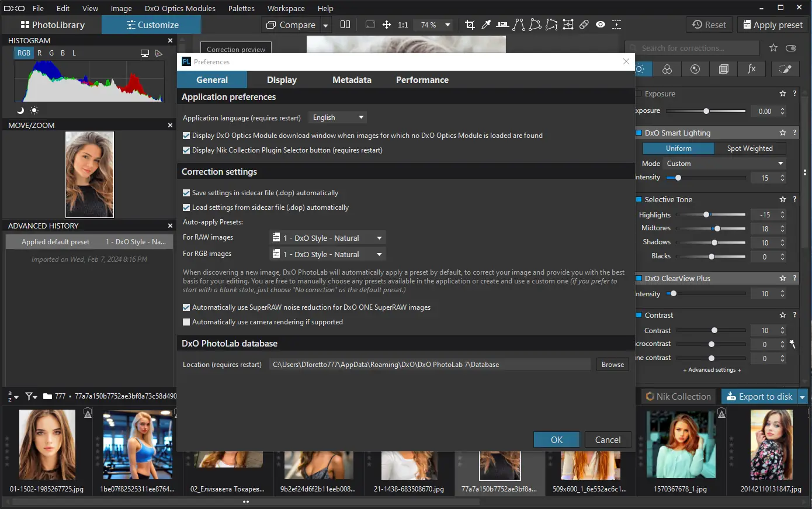
Task: Open the fx effects palette tab
Action: (752, 69)
